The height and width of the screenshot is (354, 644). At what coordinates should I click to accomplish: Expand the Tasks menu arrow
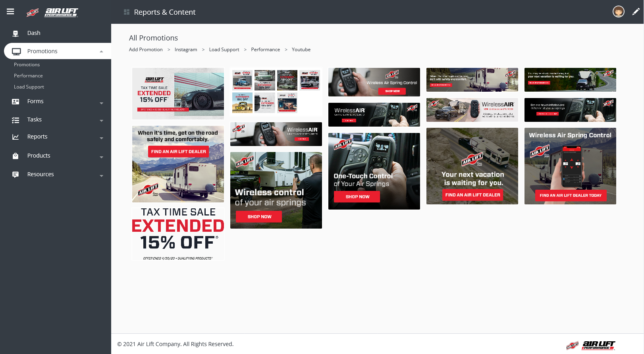(101, 121)
